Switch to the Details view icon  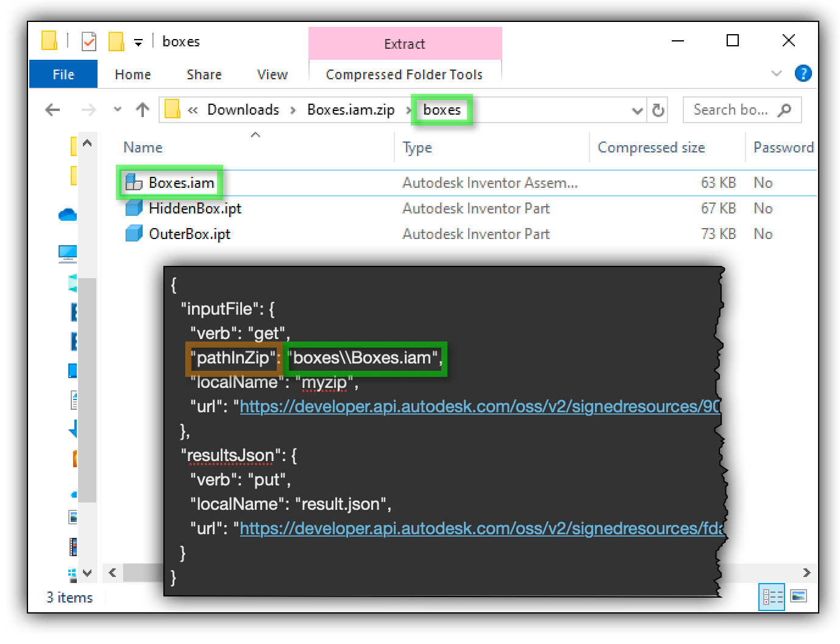tap(772, 596)
